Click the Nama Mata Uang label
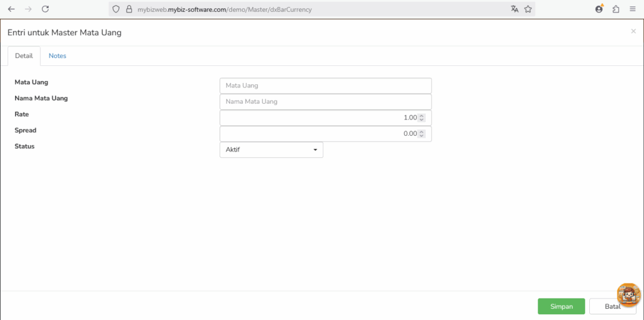Screen dimensions: 644x320 click(x=41, y=99)
